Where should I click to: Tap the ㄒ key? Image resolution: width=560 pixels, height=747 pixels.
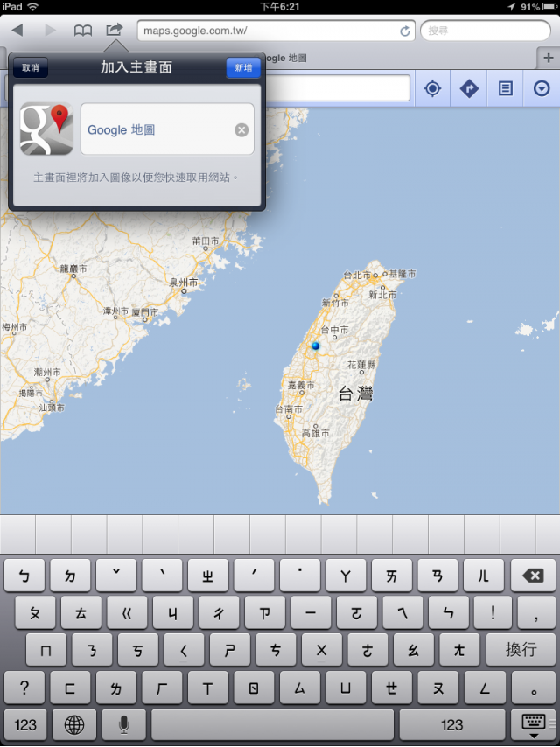tap(207, 688)
